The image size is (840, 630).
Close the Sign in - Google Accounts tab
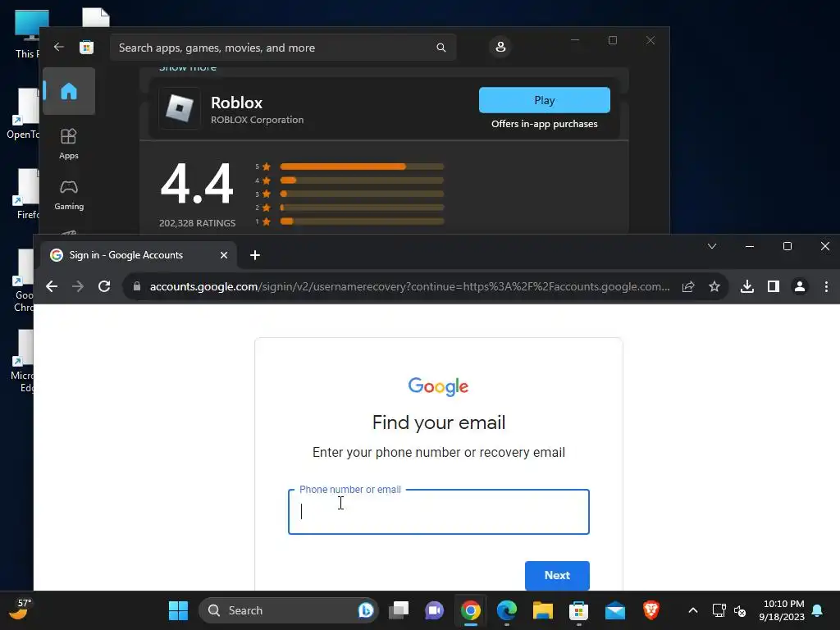coord(224,256)
